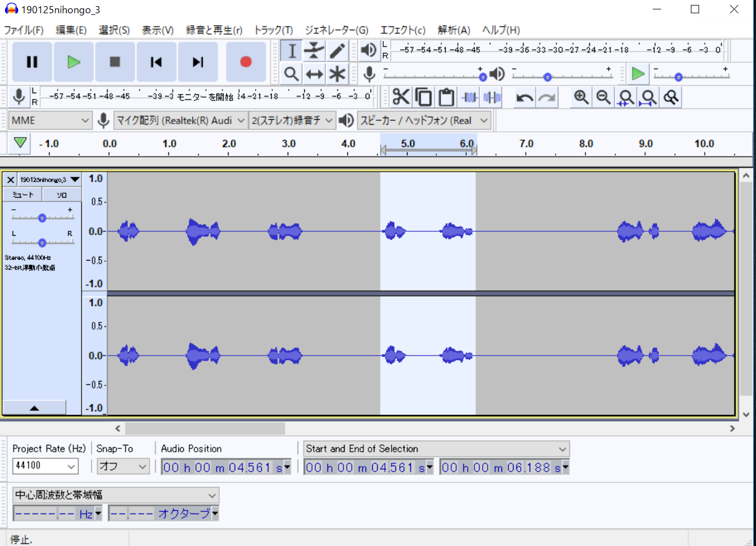Select the Multi-tool asterisk
The width and height of the screenshot is (756, 546).
(x=337, y=73)
